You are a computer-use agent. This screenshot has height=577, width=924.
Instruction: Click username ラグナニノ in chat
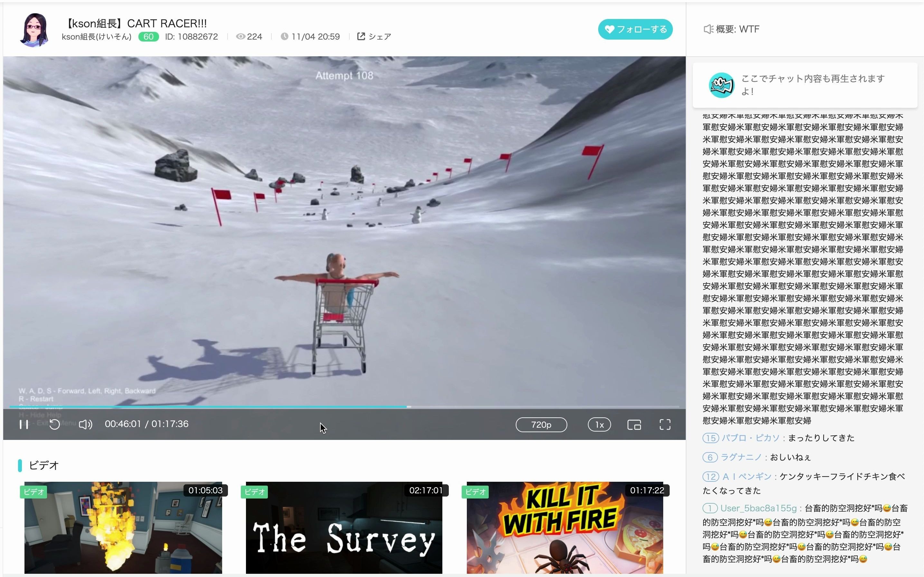pos(741,457)
